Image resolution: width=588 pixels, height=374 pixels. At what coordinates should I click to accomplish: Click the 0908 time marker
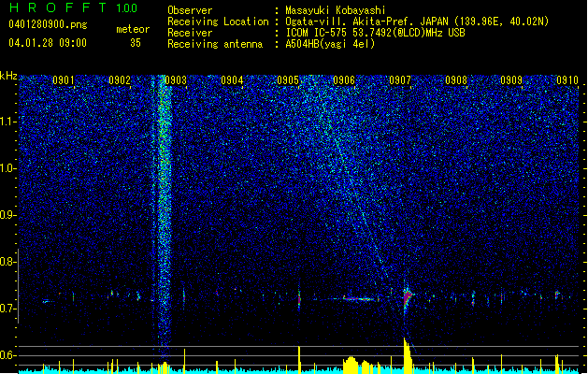pos(456,80)
